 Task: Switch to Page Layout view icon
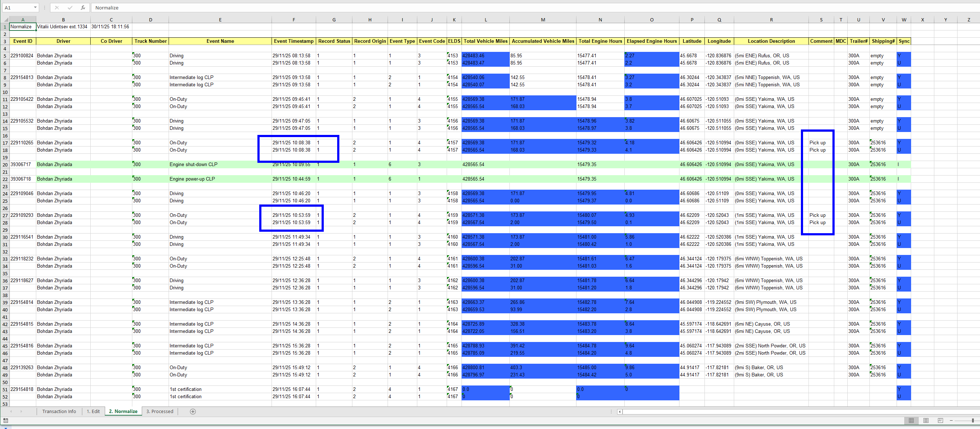926,420
